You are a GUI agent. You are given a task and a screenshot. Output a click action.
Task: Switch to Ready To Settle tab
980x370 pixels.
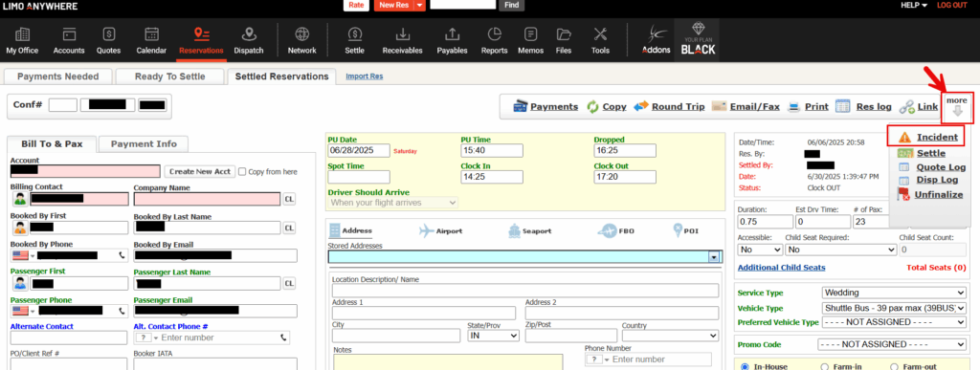170,76
